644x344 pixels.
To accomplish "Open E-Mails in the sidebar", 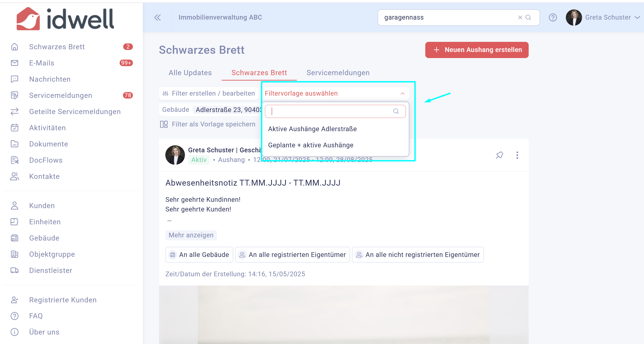I will pyautogui.click(x=41, y=63).
